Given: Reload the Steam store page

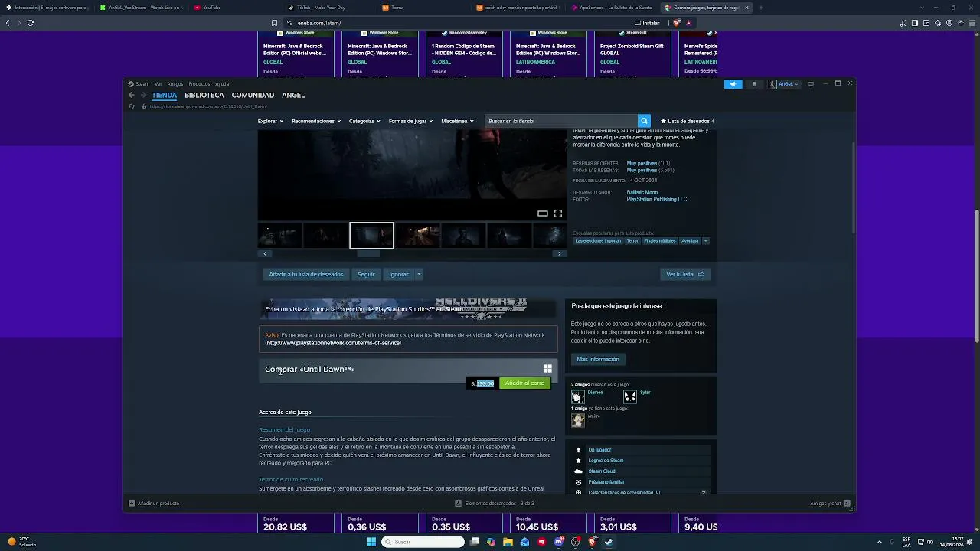Looking at the screenshot, I should [132, 106].
